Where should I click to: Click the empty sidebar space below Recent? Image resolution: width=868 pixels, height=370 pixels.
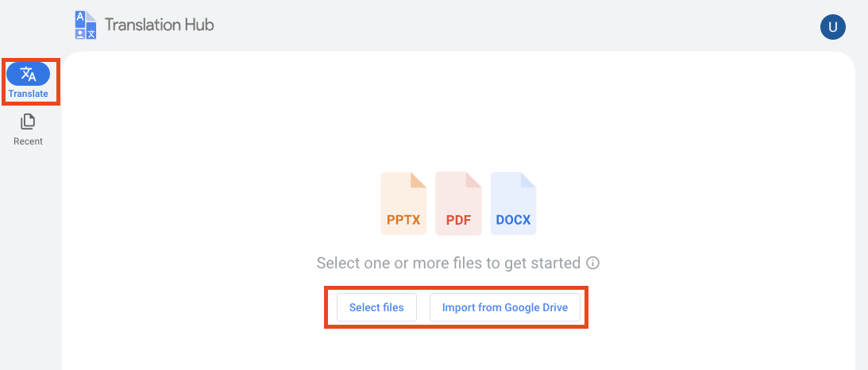[30, 254]
